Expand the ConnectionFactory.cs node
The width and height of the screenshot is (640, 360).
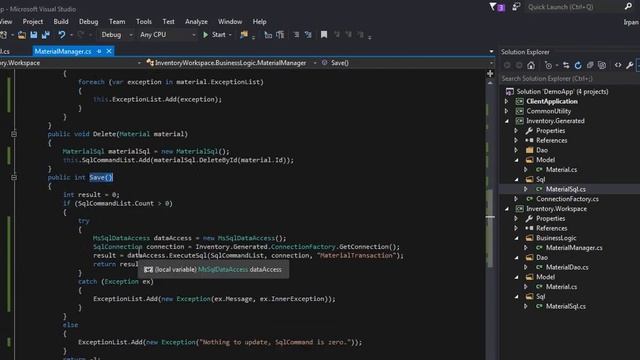(516, 199)
